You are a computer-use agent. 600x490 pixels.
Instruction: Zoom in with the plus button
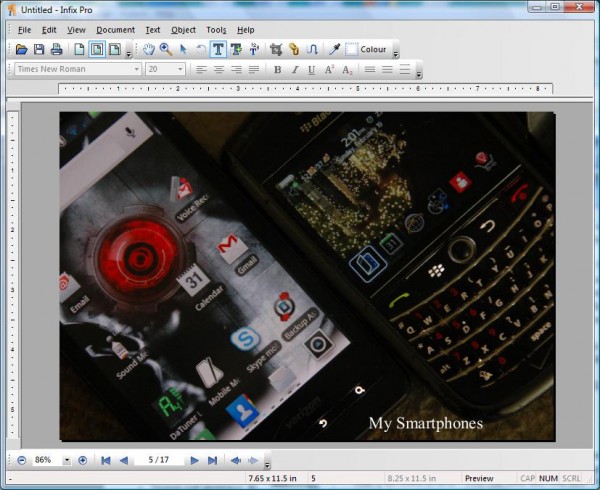point(82,460)
